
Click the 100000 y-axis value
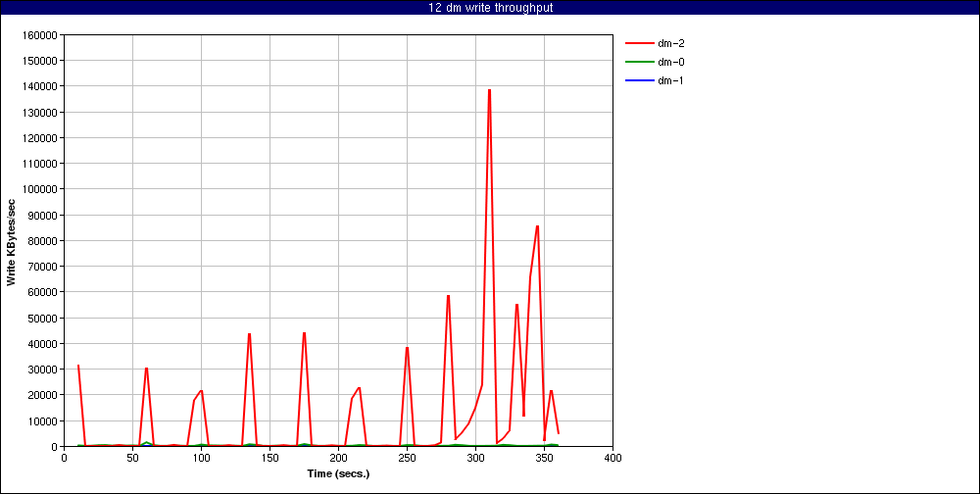39,189
